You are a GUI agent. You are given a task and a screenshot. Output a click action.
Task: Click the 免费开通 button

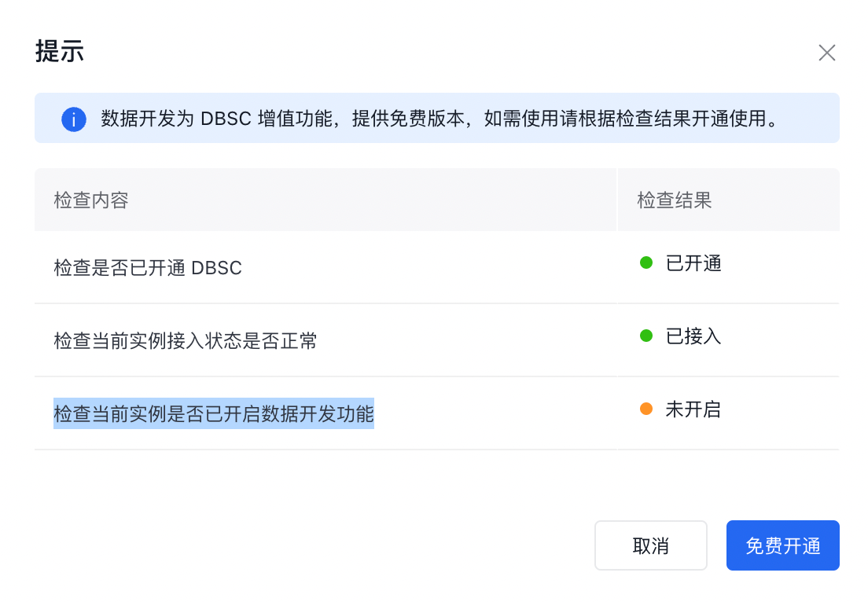783,545
